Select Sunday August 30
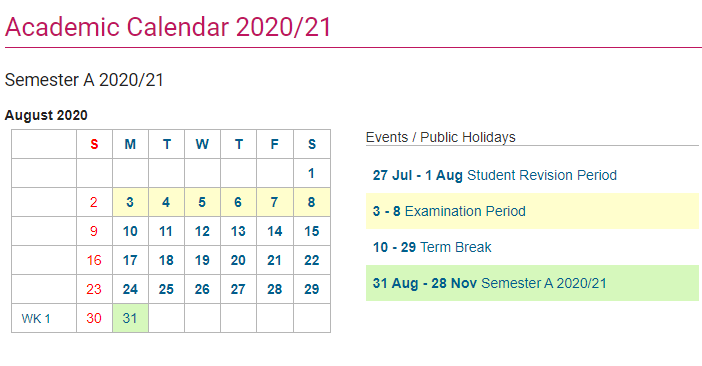The width and height of the screenshot is (702, 366). point(94,318)
